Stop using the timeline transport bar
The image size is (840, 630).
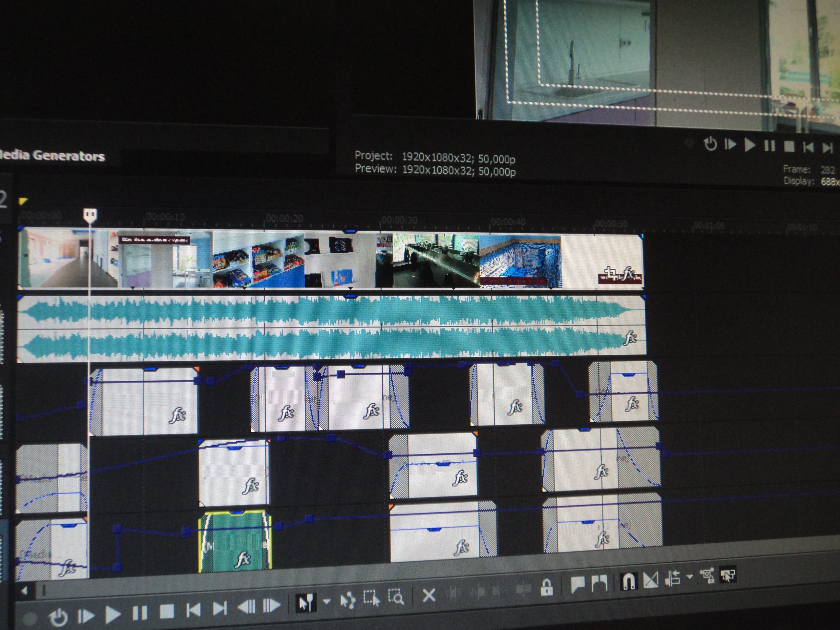[167, 611]
